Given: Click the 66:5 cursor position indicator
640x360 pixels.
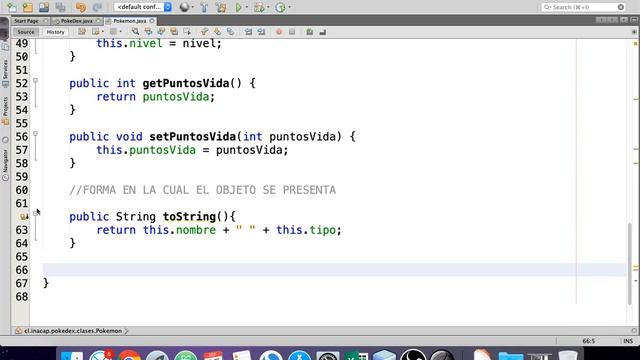Looking at the screenshot, I should (x=589, y=341).
